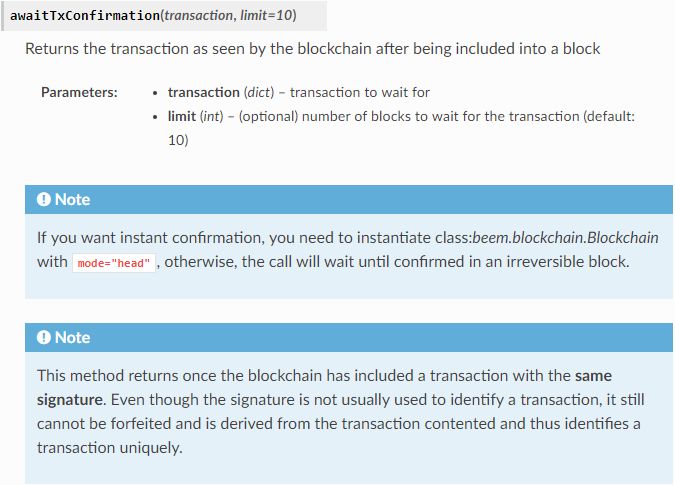Click the first Note exclamation icon

click(43, 200)
